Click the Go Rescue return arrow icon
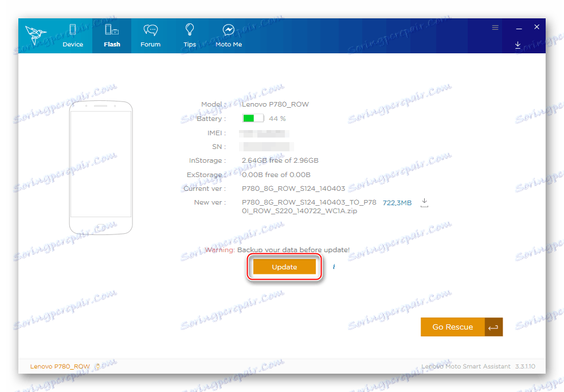The image size is (564, 392). (x=493, y=327)
